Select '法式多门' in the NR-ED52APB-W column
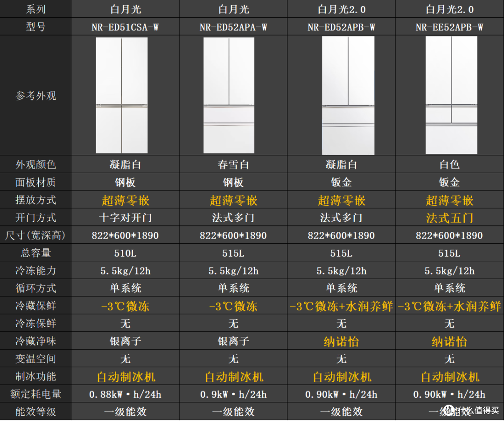This screenshot has width=504, height=421. coord(341,218)
